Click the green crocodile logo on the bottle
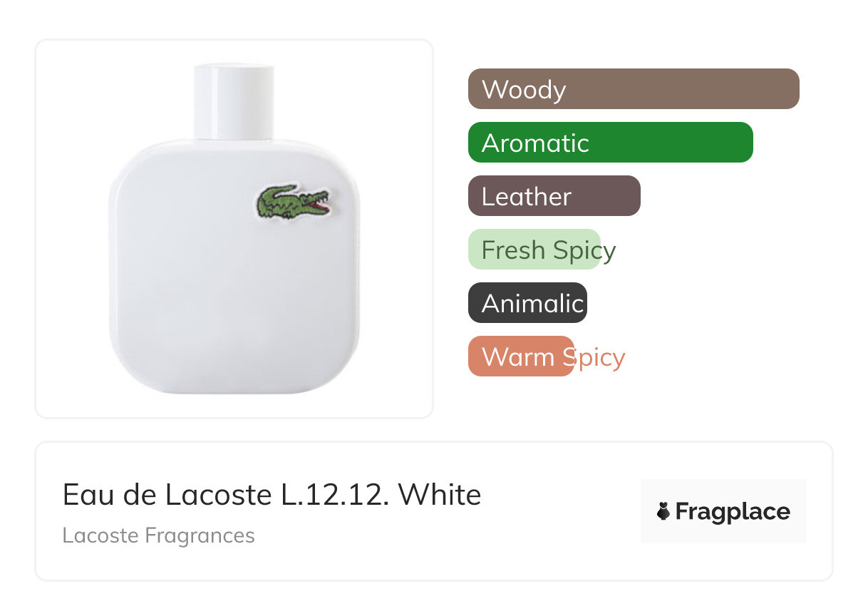 coord(294,202)
